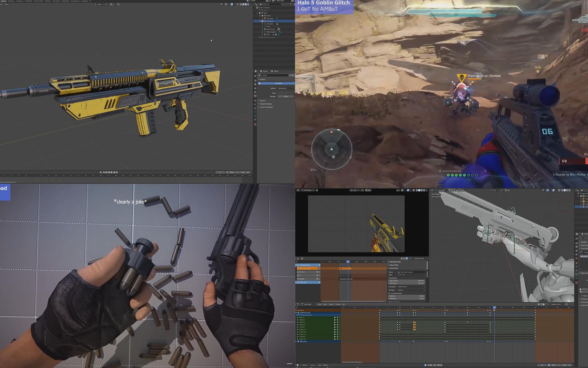588x368 pixels.
Task: Switch to the Animation workspace tab
Action: point(56,1)
